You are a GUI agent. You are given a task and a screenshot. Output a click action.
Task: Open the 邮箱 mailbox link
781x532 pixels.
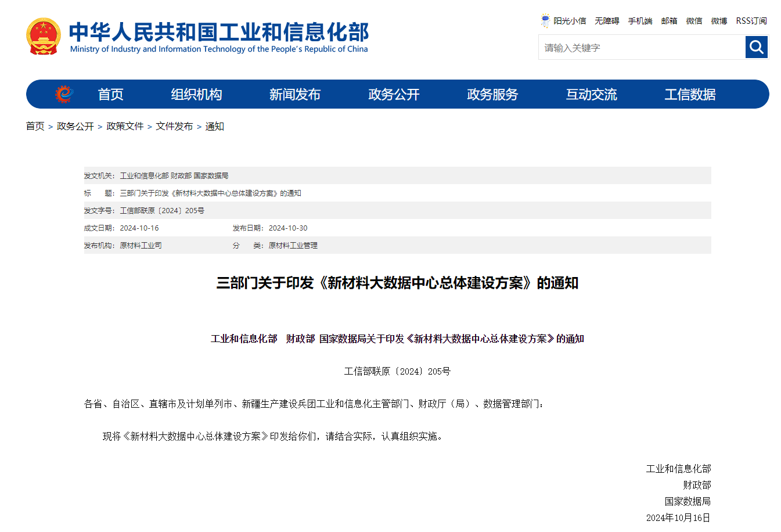pos(668,21)
